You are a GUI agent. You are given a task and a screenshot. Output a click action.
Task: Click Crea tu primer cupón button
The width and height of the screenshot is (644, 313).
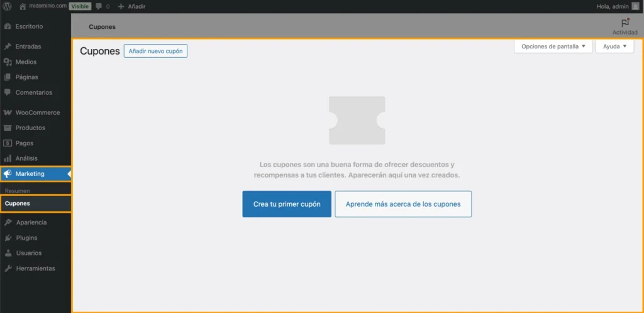click(x=287, y=204)
